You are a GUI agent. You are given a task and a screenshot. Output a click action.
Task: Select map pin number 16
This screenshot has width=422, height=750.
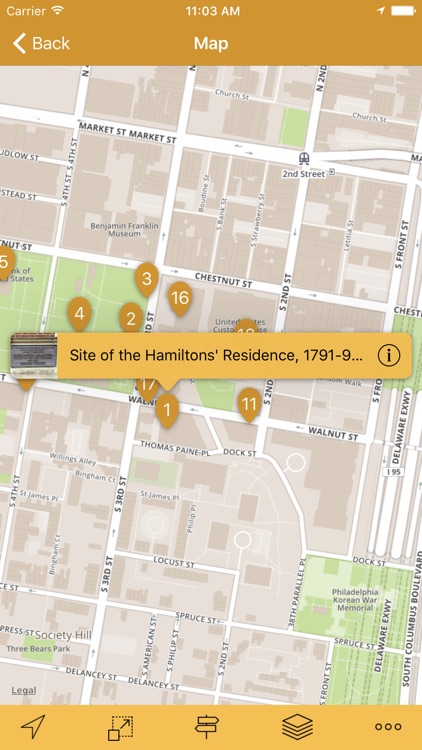(x=180, y=298)
